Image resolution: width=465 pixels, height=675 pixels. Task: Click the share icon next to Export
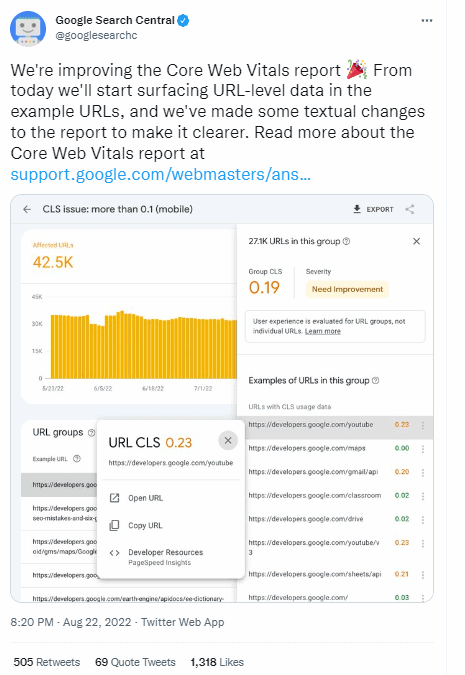click(x=409, y=209)
